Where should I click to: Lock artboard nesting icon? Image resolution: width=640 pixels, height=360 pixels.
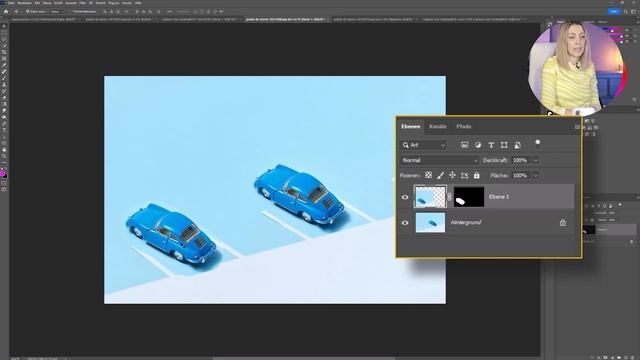click(464, 176)
